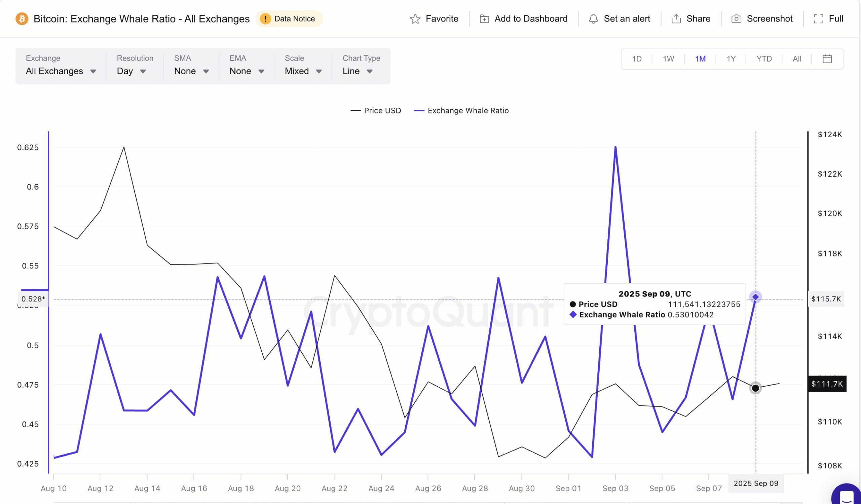The height and width of the screenshot is (504, 861).
Task: Click the Favorite star icon
Action: click(415, 19)
